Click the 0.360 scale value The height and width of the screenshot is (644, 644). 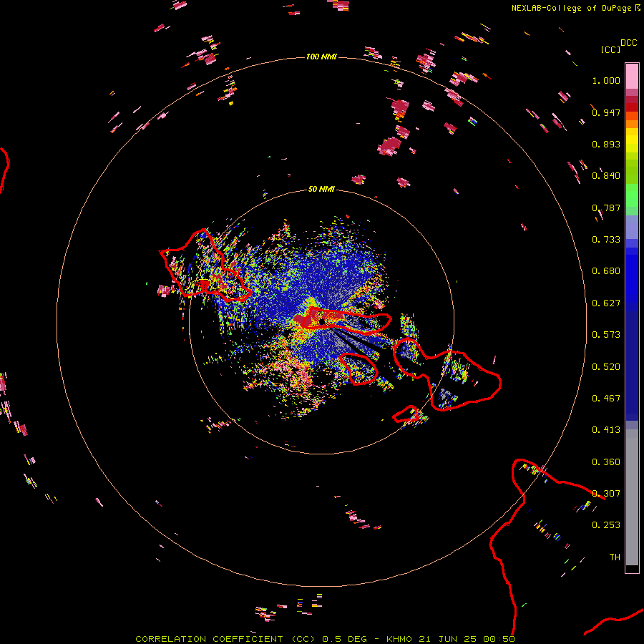pyautogui.click(x=606, y=462)
